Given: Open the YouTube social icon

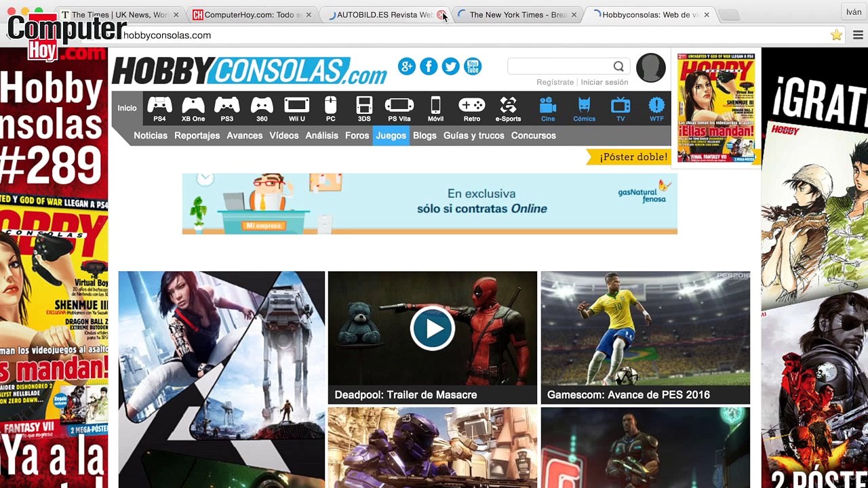Looking at the screenshot, I should tap(473, 66).
